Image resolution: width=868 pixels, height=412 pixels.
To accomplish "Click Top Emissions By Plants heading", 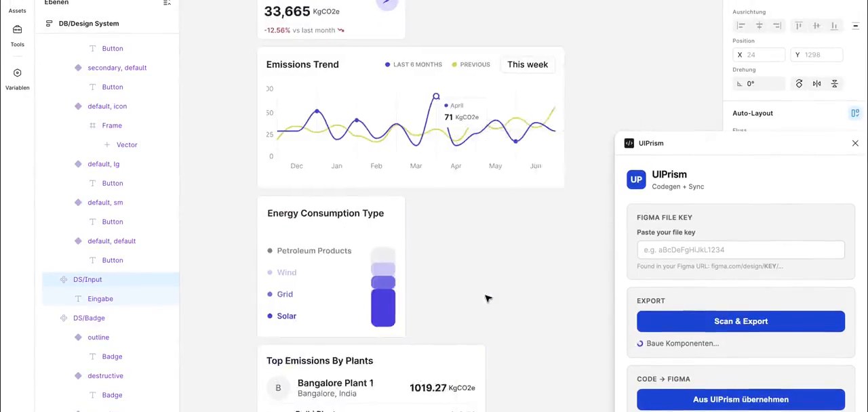I will (319, 361).
